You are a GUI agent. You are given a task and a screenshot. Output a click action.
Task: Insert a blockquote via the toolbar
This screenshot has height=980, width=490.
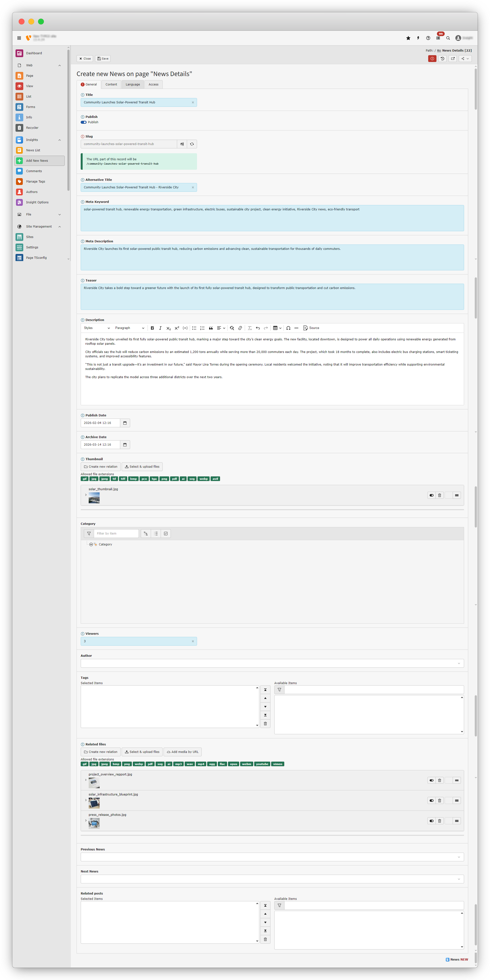point(211,328)
